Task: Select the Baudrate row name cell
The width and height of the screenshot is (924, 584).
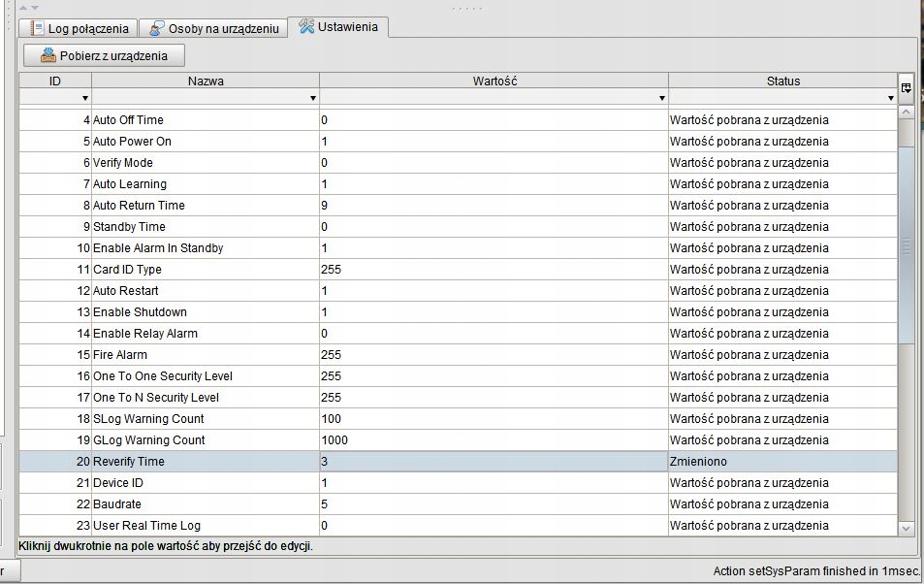Action: [205, 504]
